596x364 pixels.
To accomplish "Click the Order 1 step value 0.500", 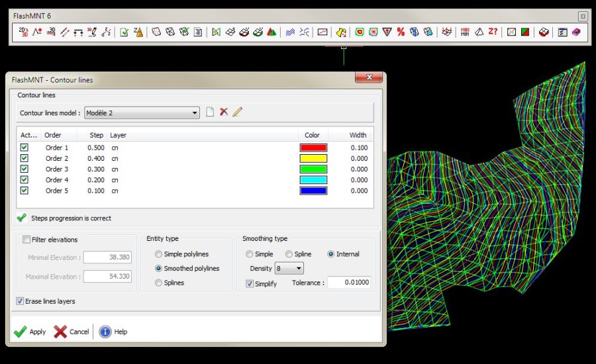I will click(x=96, y=148).
